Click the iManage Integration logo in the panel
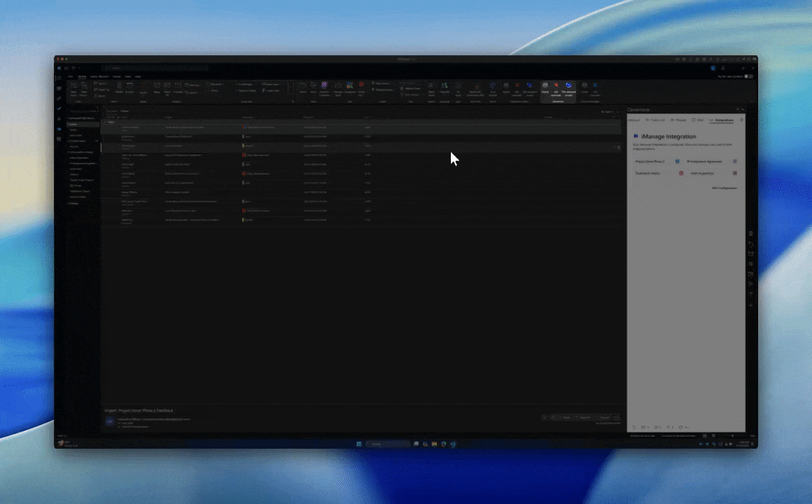Screen dimensions: 812x504 [636, 136]
